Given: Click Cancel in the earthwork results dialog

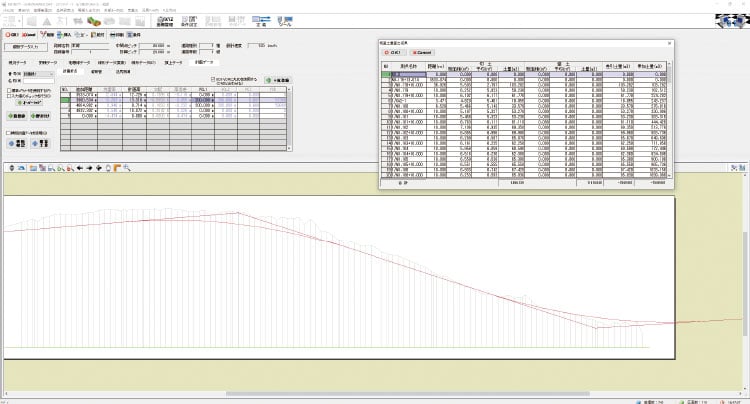Looking at the screenshot, I should pos(422,53).
